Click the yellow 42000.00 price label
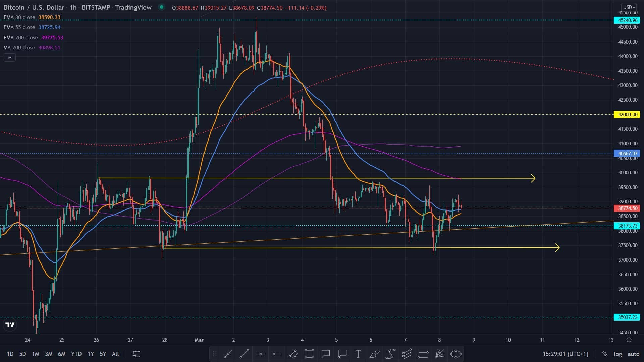 pos(627,115)
